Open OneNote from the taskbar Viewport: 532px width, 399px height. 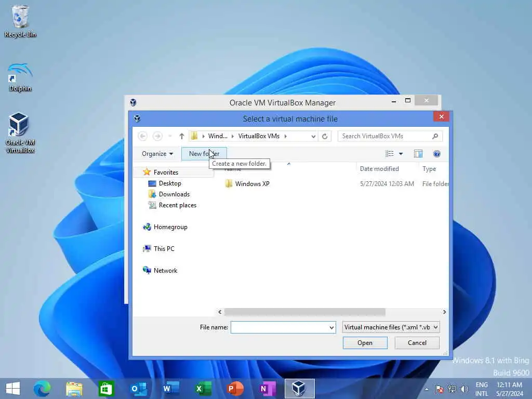click(268, 389)
